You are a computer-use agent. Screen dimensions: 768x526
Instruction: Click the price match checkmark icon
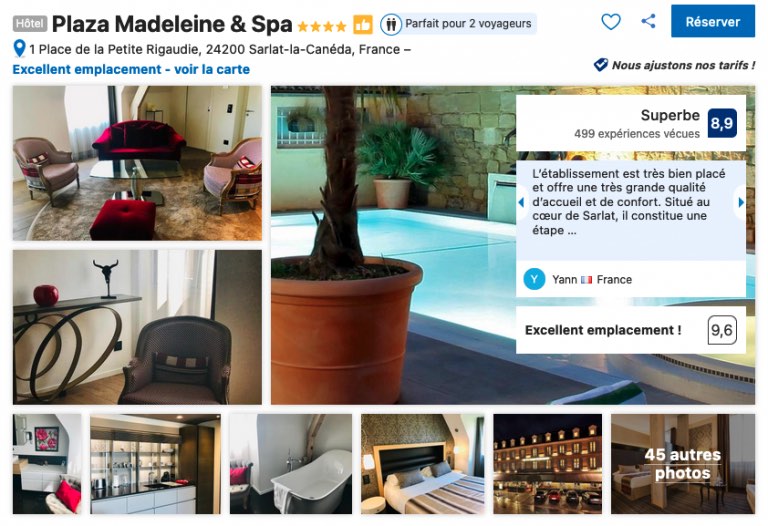(x=600, y=65)
